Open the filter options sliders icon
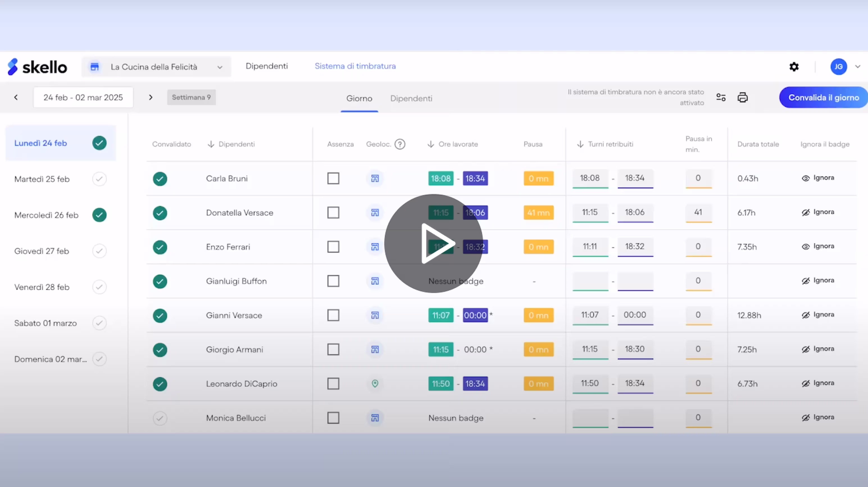Screen dimensions: 868x487 pos(721,97)
